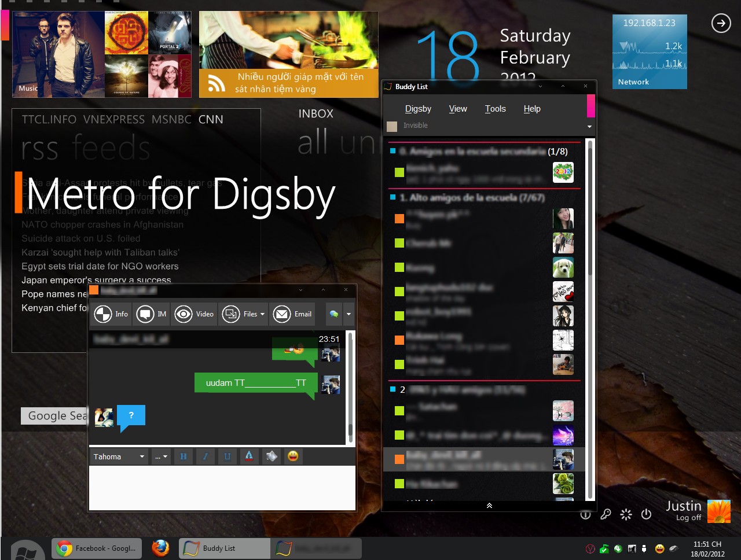
Task: Click the Yahoo smiley tray icon
Action: tap(659, 548)
